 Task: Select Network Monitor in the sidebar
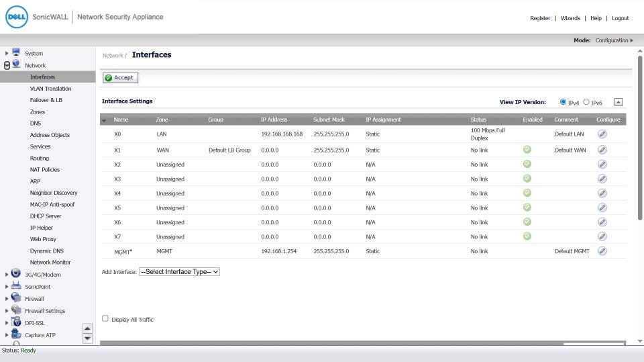[50, 262]
